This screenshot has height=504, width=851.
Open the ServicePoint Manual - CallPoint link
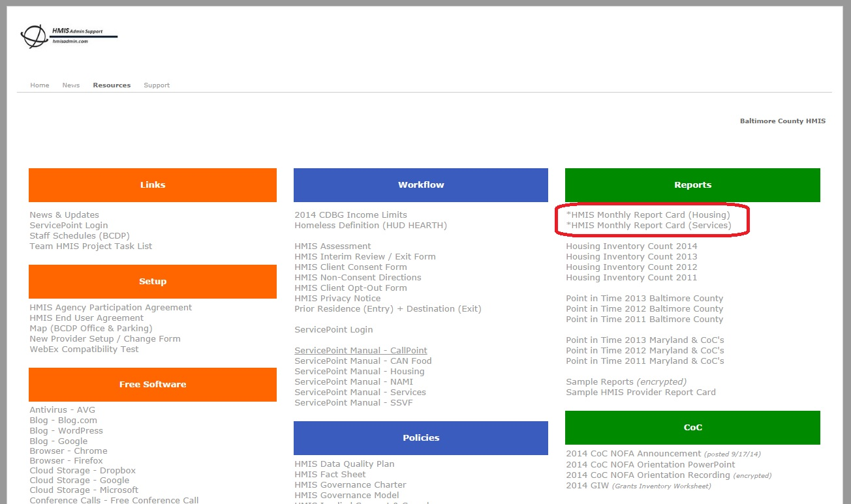pyautogui.click(x=361, y=350)
